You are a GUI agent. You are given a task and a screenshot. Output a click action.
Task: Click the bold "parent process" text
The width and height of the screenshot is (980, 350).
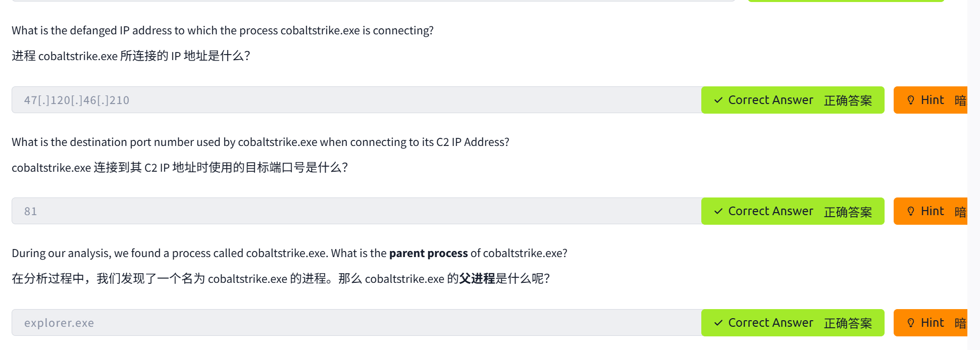coord(428,253)
